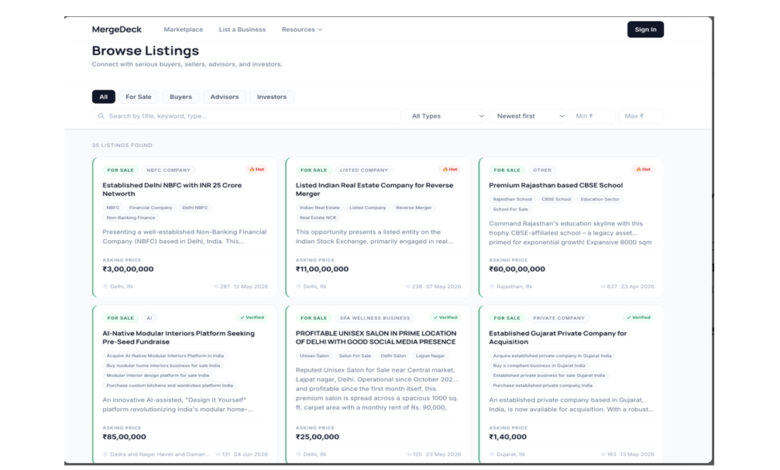Image resolution: width=780 pixels, height=470 pixels.
Task: Open the Newest first sort dropdown
Action: [x=530, y=116]
